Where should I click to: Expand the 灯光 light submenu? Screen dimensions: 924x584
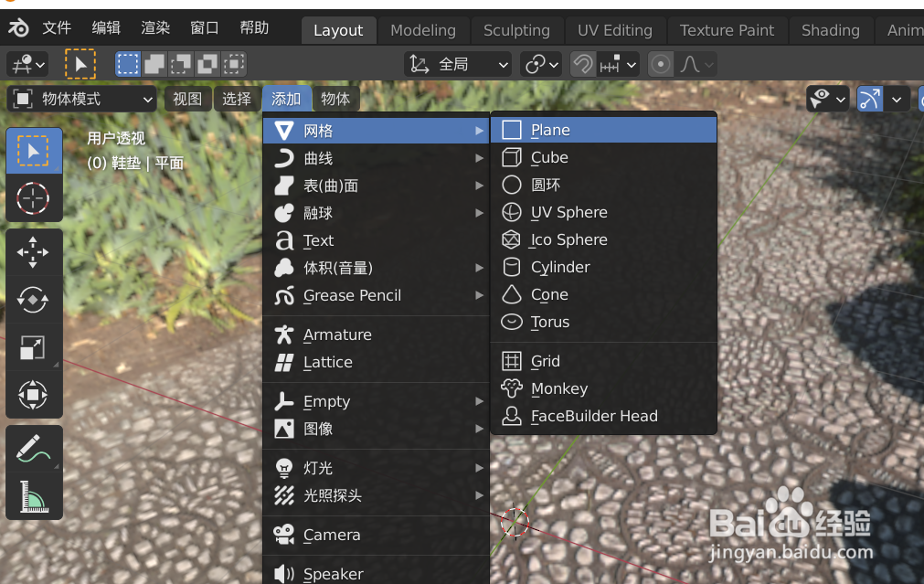[x=377, y=468]
